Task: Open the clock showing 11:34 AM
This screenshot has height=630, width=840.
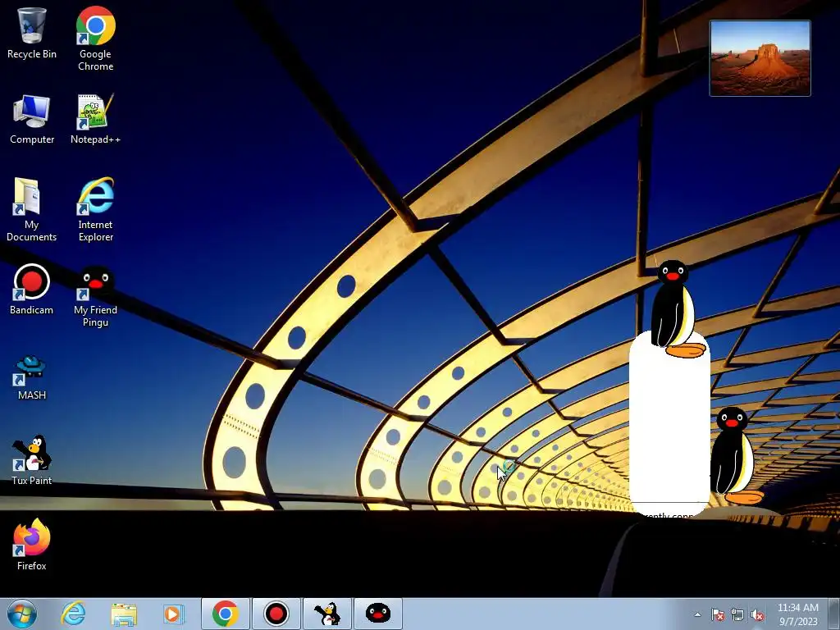Action: (798, 614)
